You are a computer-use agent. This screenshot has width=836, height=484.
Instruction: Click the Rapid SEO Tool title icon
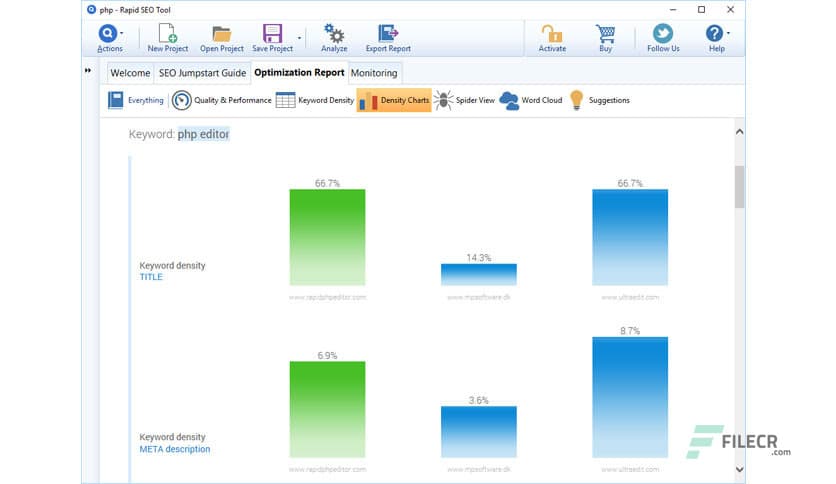pos(92,10)
